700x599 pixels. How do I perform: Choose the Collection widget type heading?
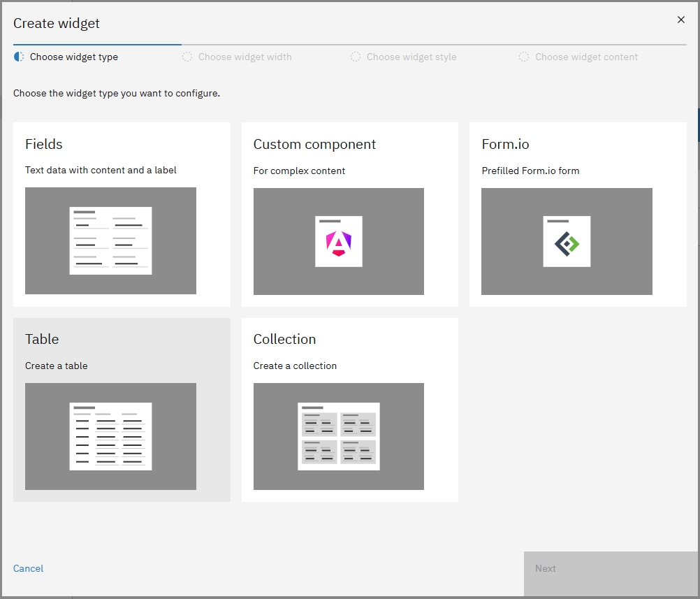(x=284, y=340)
